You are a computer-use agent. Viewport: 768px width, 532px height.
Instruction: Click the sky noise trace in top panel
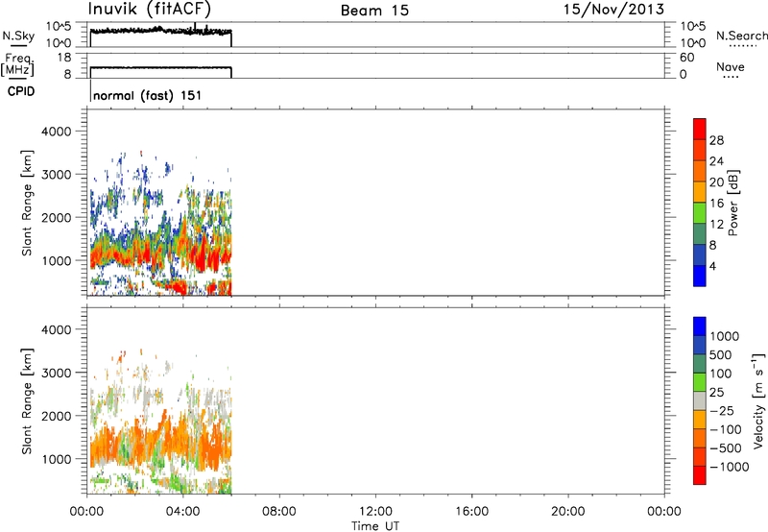point(160,31)
